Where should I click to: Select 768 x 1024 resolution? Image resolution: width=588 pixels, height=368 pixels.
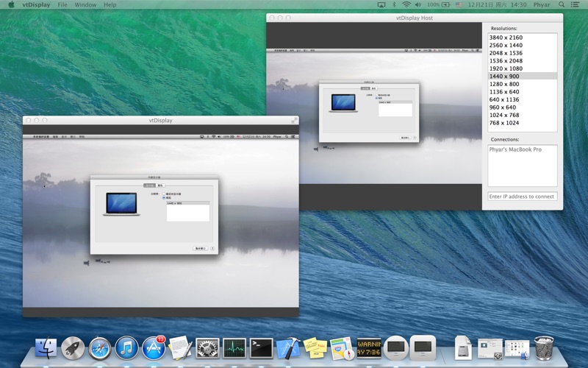(x=523, y=123)
